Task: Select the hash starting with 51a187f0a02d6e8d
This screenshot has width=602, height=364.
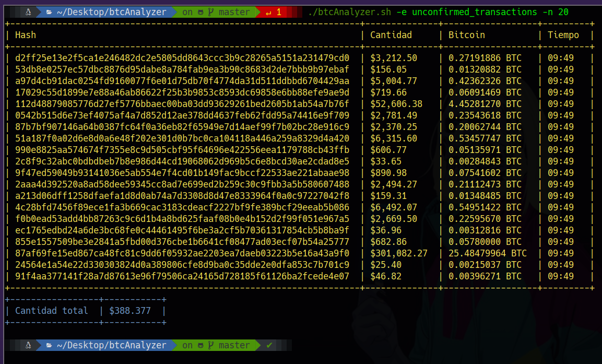Action: point(182,138)
